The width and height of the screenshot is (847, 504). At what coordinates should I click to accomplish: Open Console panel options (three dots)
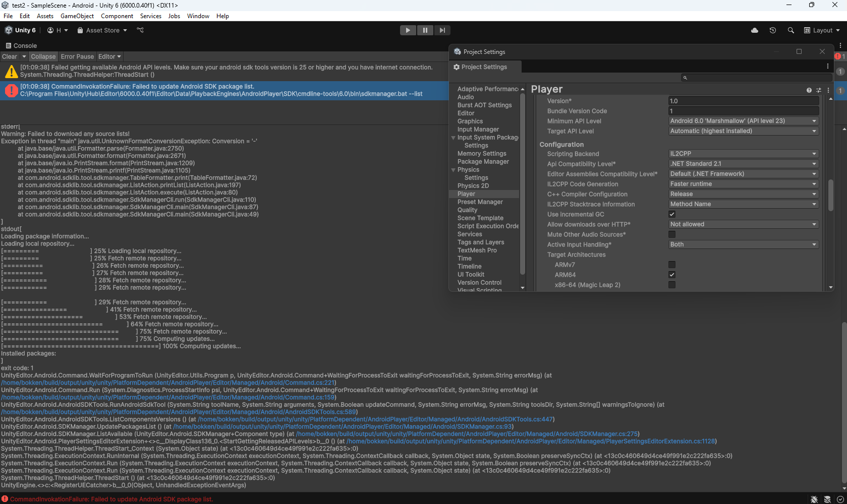pos(840,45)
